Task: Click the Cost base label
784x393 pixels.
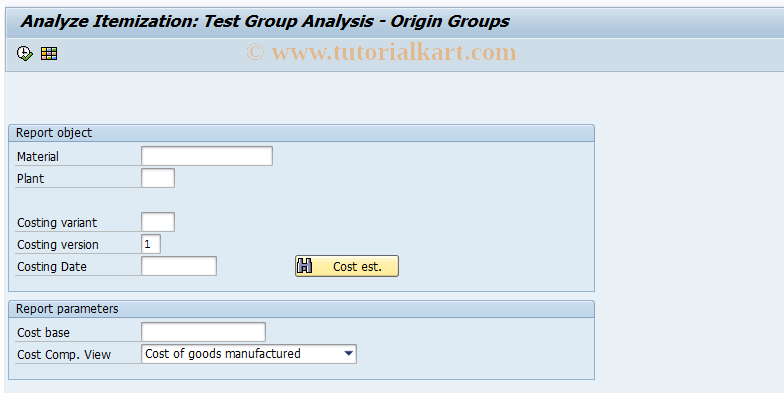Action: tap(44, 332)
